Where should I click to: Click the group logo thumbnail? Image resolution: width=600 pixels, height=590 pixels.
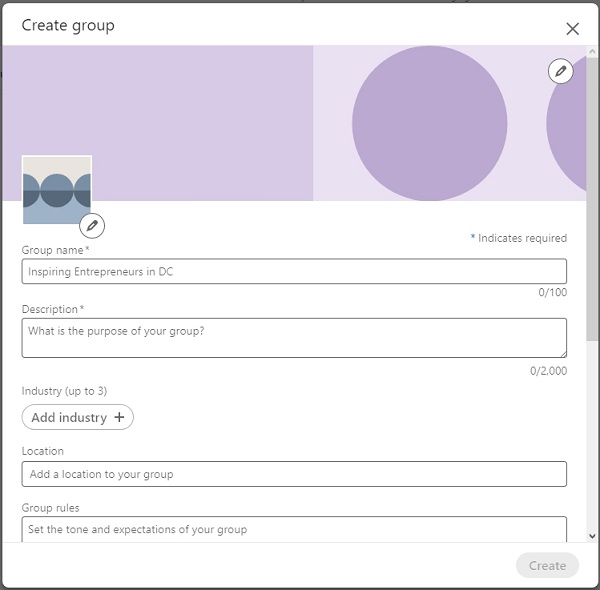tap(57, 190)
